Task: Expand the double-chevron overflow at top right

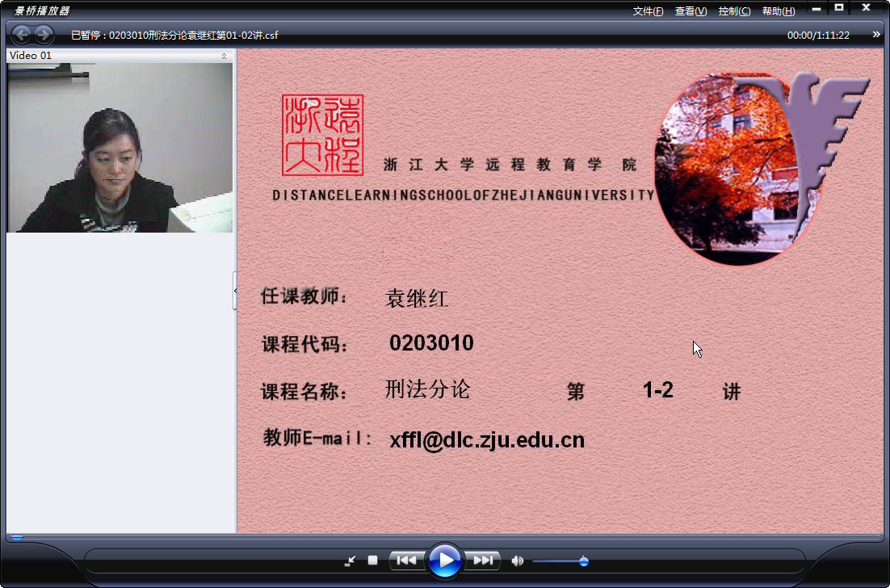Action: pyautogui.click(x=876, y=35)
